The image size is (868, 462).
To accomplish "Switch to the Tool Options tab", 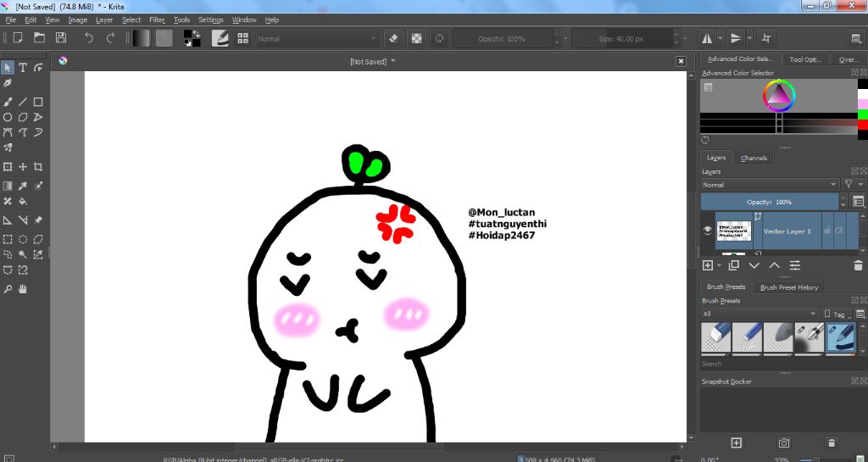I will (x=805, y=59).
